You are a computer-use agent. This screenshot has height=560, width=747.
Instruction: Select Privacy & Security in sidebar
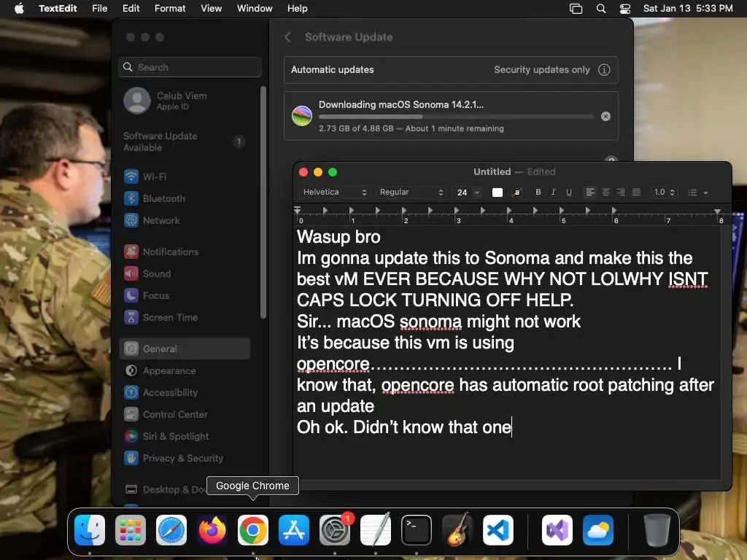point(185,458)
